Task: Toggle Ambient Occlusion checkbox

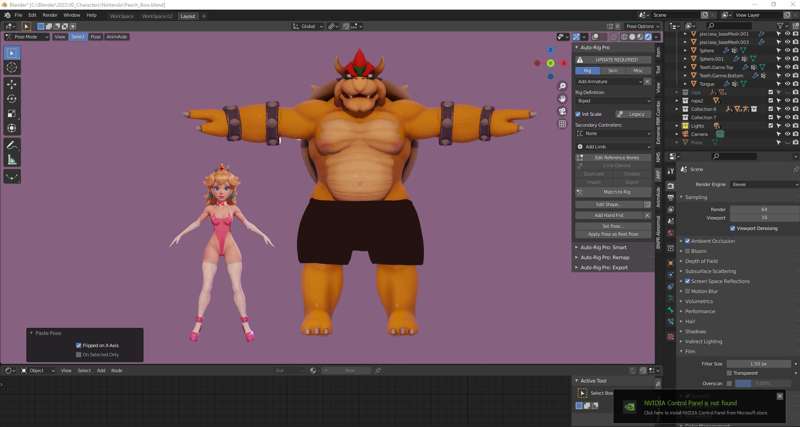Action: click(x=687, y=241)
